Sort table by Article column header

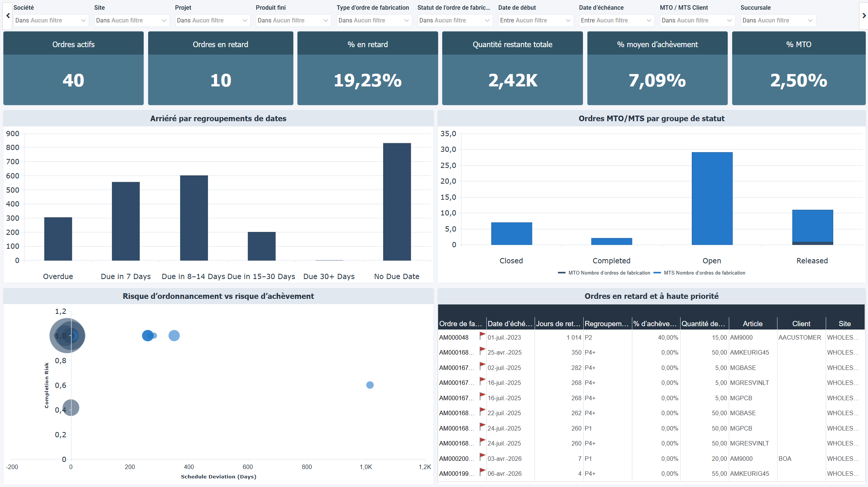pos(752,324)
